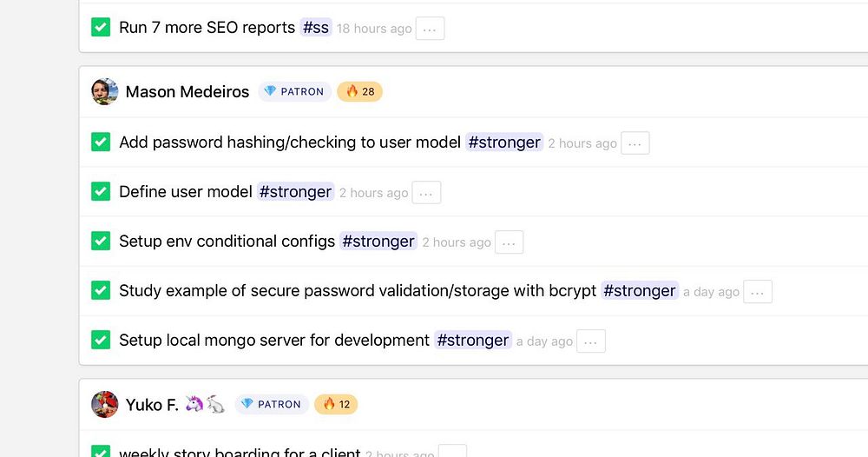The height and width of the screenshot is (457, 868).
Task: Toggle the 'Define user model' checkbox
Action: click(x=101, y=192)
